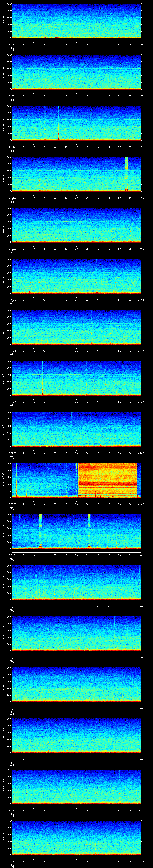Select the "18:51:00" time axis label
Viewport: 153px width, 868px height.
[x=12, y=402]
